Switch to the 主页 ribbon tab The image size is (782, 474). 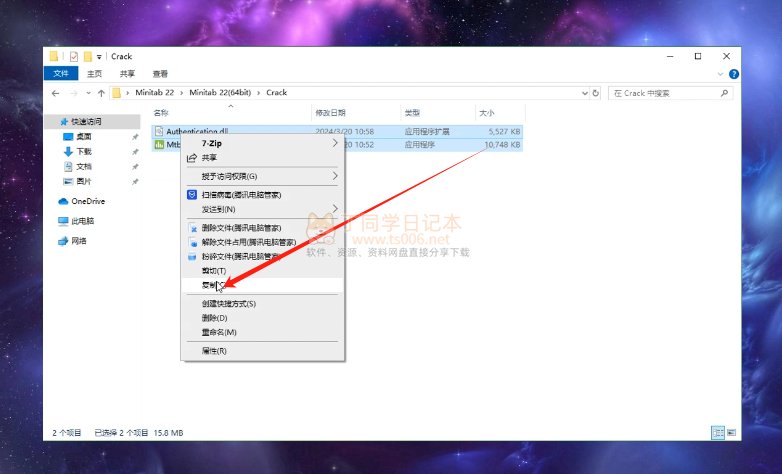[x=94, y=74]
